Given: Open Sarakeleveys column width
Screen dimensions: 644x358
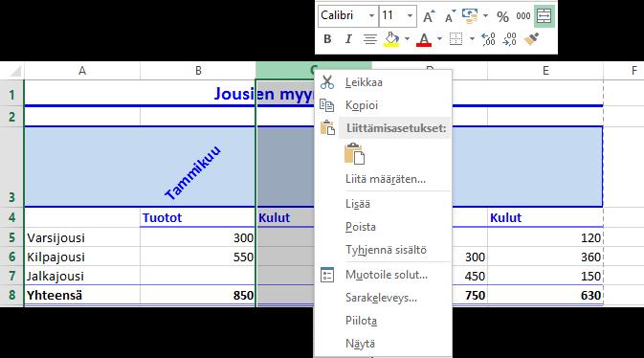Looking at the screenshot, I should 383,298.
